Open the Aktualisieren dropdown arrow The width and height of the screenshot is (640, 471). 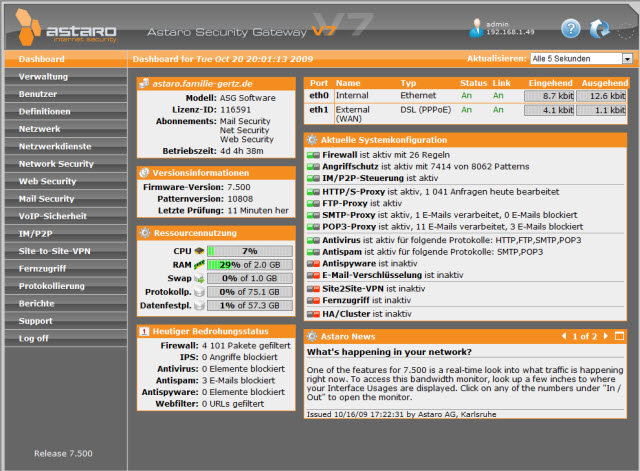627,59
